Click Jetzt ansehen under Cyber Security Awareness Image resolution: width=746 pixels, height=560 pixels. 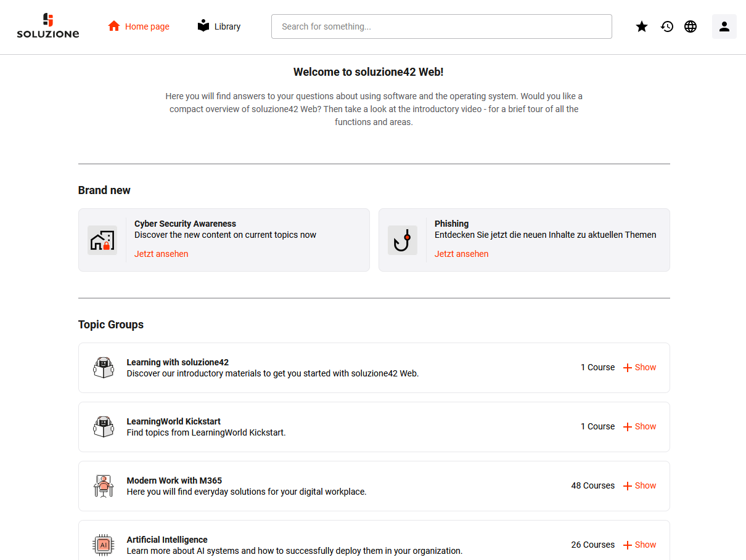(162, 254)
